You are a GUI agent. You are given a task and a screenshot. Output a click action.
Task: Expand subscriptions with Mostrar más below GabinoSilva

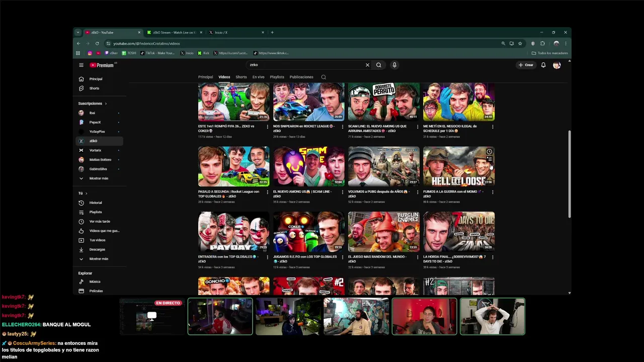99,178
